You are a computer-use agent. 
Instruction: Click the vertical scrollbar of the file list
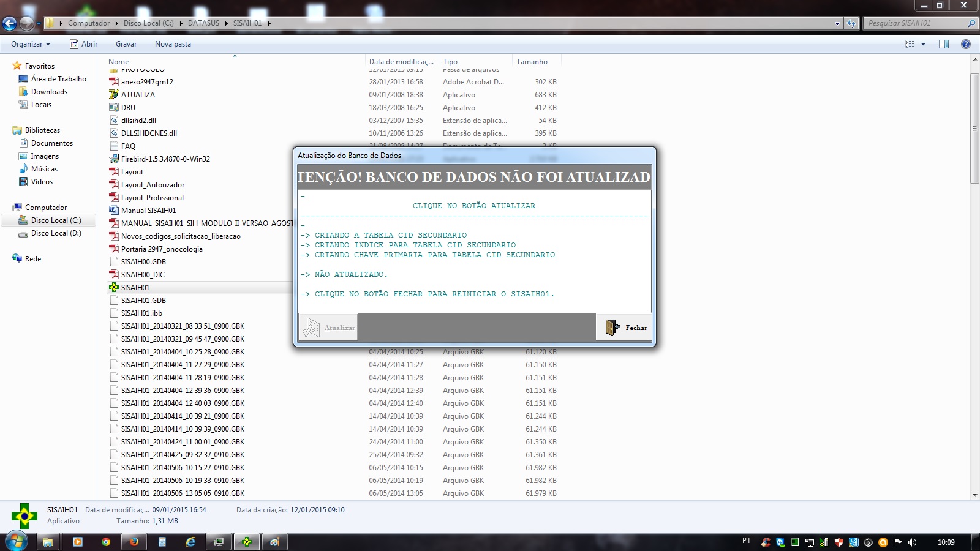coord(974,128)
